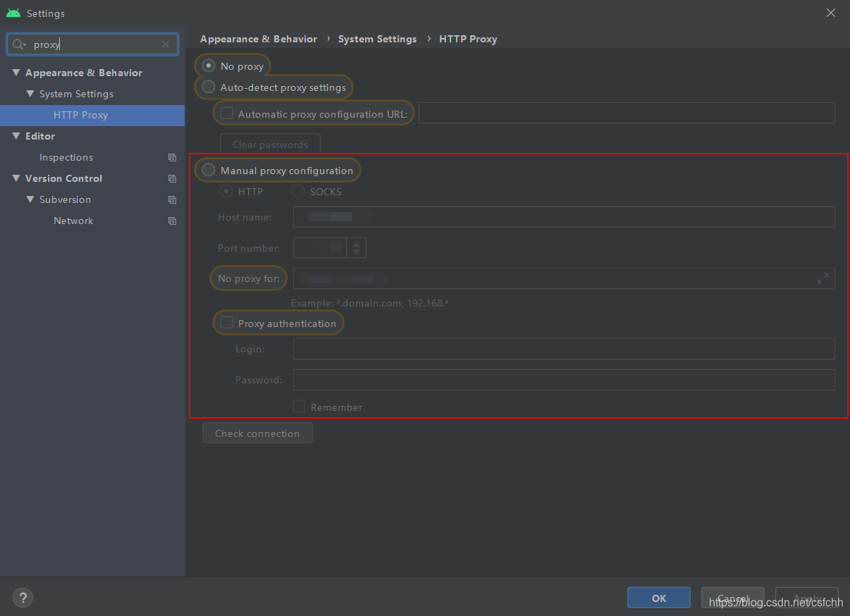Viewport: 850px width, 616px height.
Task: Open the Network settings page
Action: (73, 221)
